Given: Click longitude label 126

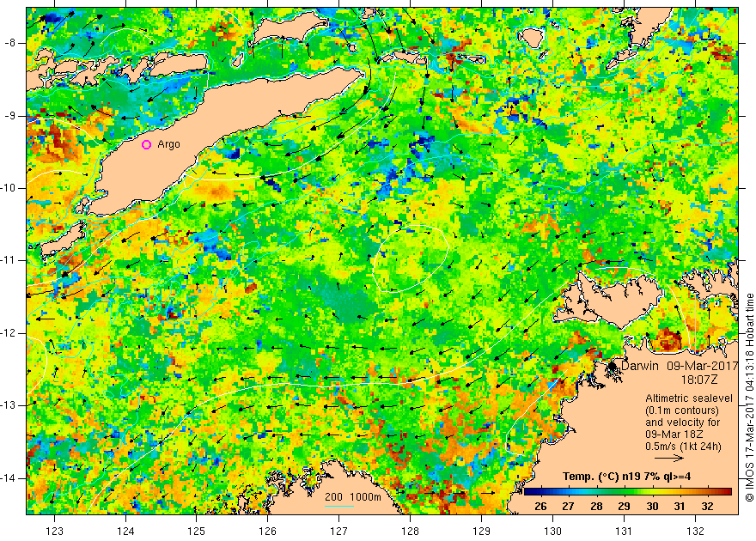Looking at the screenshot, I should click(267, 531).
